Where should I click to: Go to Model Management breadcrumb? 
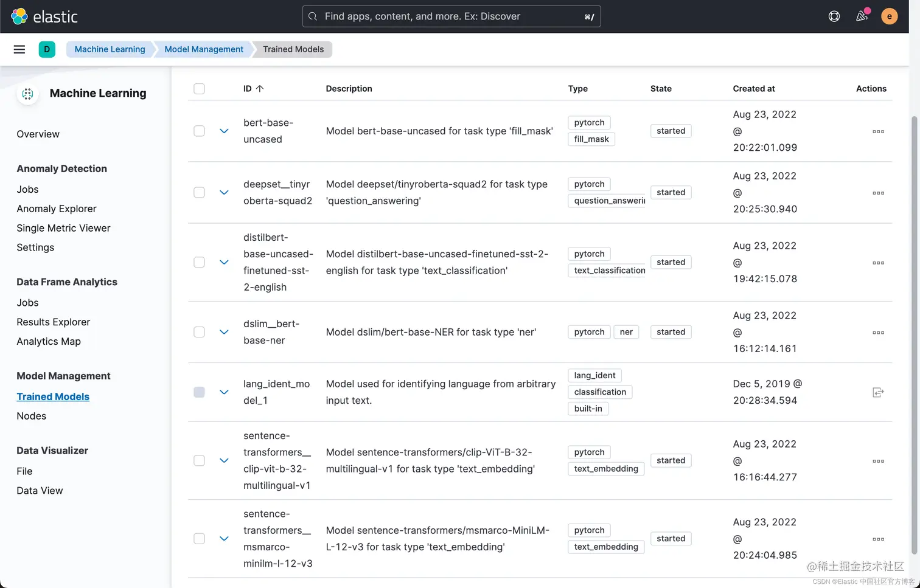[204, 49]
